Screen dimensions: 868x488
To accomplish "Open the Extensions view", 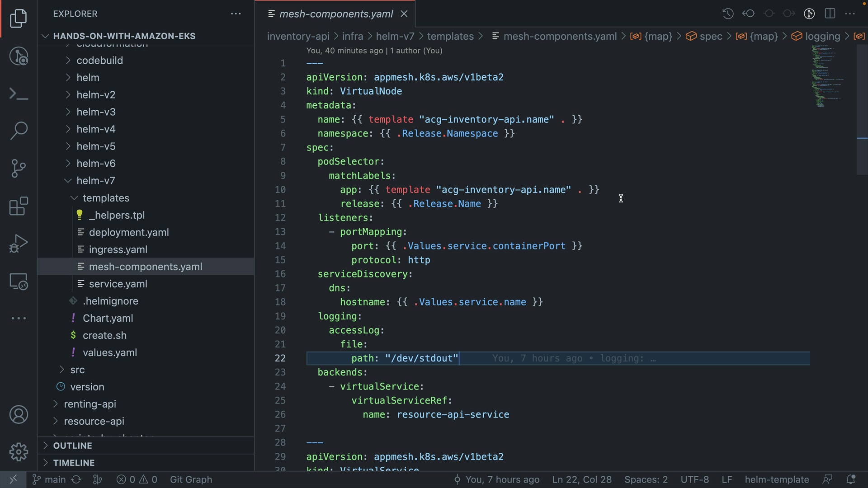I will 19,206.
